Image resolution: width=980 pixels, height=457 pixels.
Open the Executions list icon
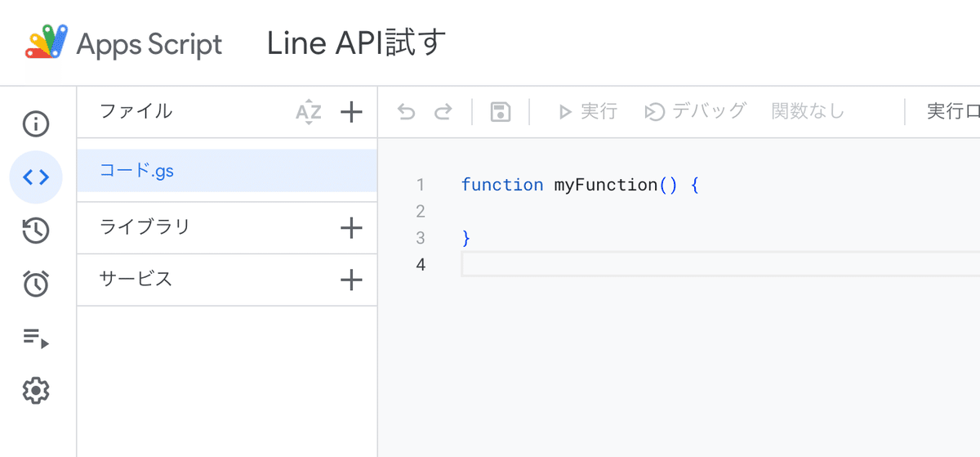tap(36, 337)
